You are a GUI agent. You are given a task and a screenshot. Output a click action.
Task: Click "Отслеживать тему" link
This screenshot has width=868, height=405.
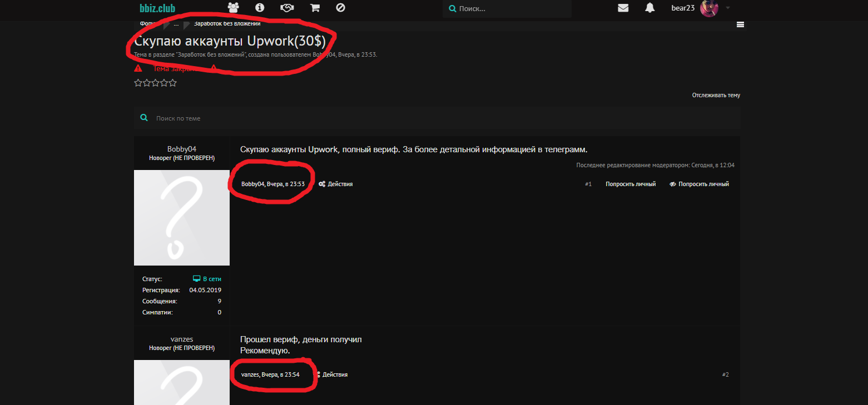(x=716, y=95)
